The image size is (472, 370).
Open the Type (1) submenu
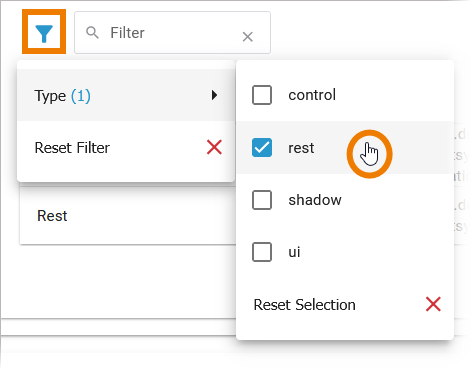point(126,95)
